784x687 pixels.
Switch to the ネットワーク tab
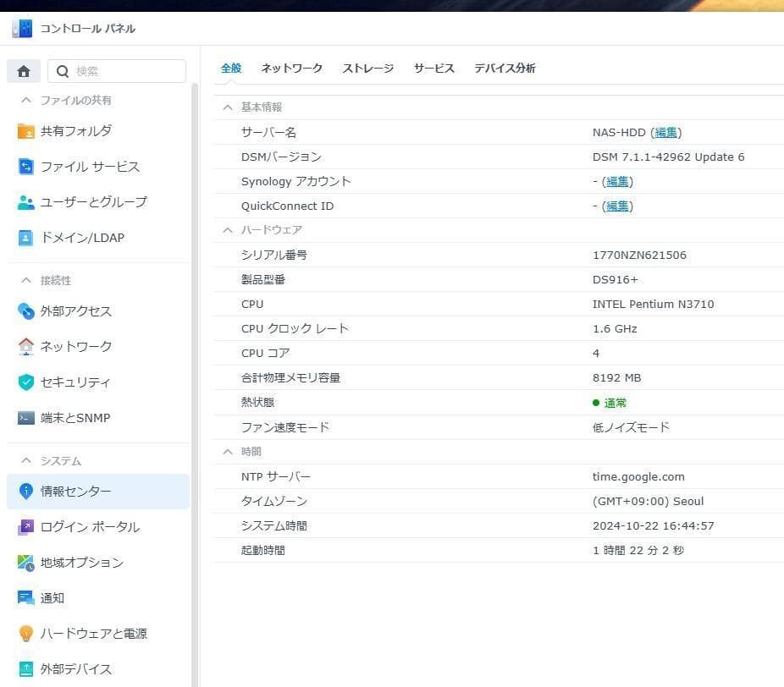click(x=291, y=69)
